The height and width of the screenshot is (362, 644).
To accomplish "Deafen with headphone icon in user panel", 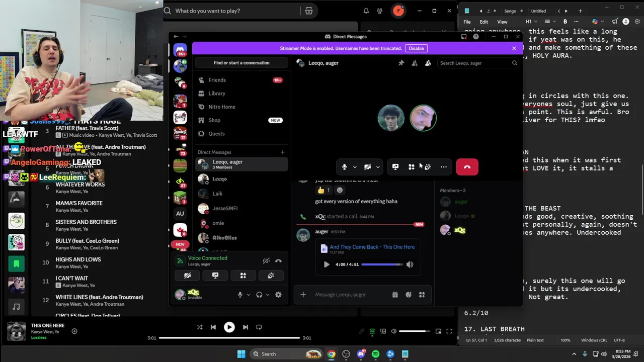I will coord(259,295).
